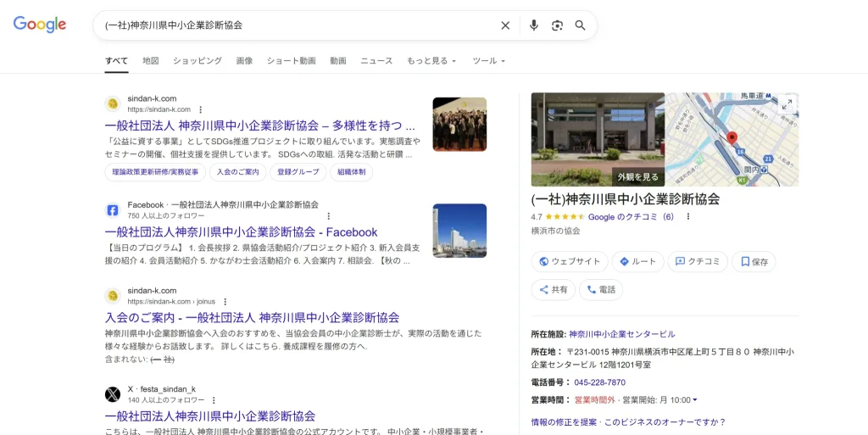
Task: Clear the search box text
Action: tap(505, 25)
